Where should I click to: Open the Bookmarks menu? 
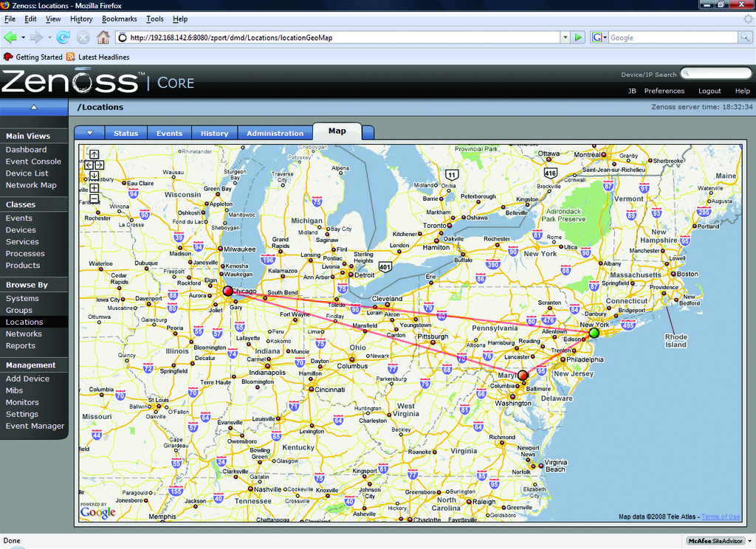[119, 18]
